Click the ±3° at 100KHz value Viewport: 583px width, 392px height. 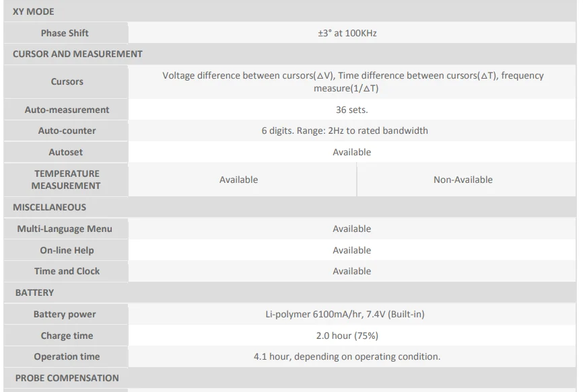(347, 33)
